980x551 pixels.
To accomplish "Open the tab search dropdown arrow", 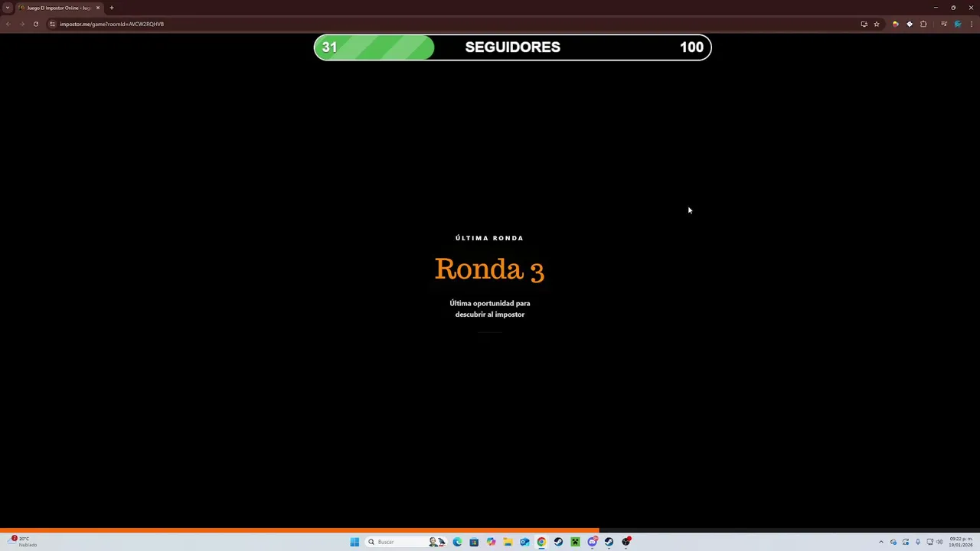I will 8,8.
